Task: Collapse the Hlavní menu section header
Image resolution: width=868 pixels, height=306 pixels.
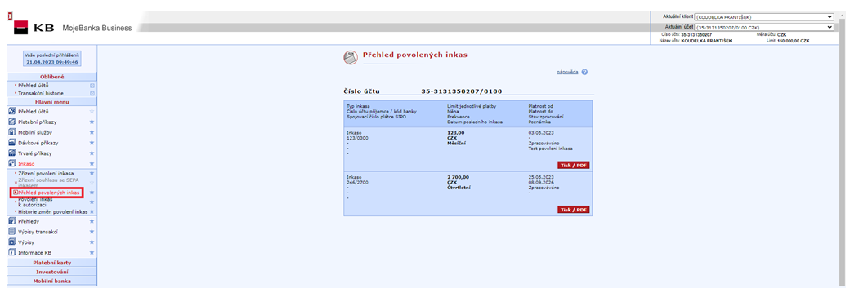Action: (x=52, y=102)
